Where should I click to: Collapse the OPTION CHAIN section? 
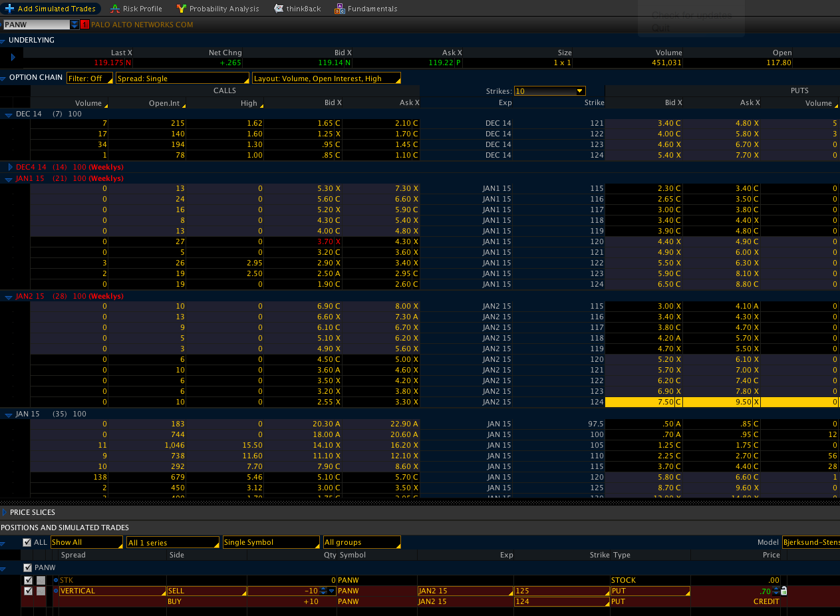pos(3,78)
